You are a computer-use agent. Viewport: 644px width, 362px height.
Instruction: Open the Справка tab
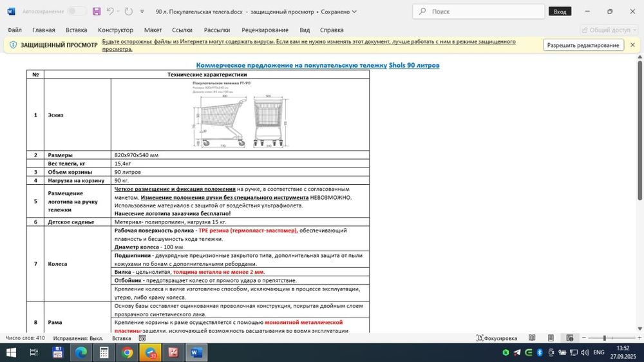(x=332, y=30)
